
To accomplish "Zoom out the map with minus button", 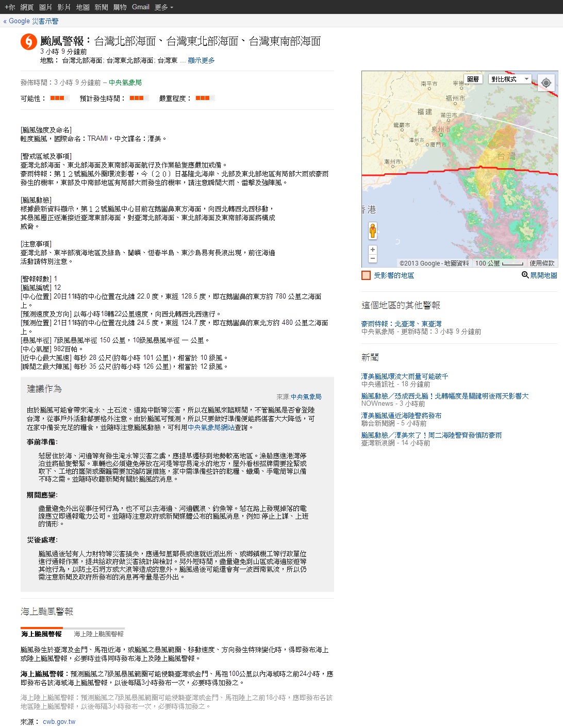I will 373,258.
